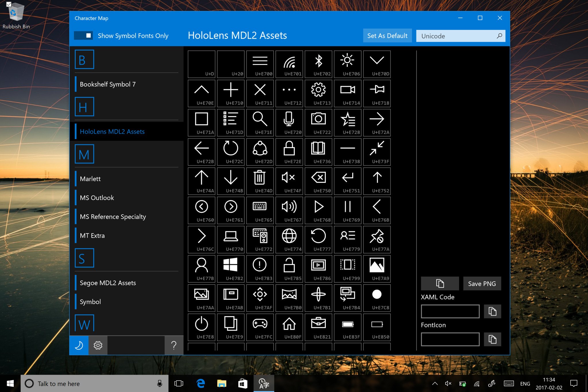Open Windows Start menu
Viewport: 588px width, 392px height.
(10, 383)
